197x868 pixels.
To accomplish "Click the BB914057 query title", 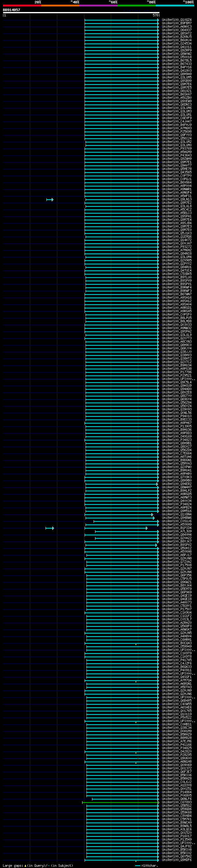I will tap(11, 10).
